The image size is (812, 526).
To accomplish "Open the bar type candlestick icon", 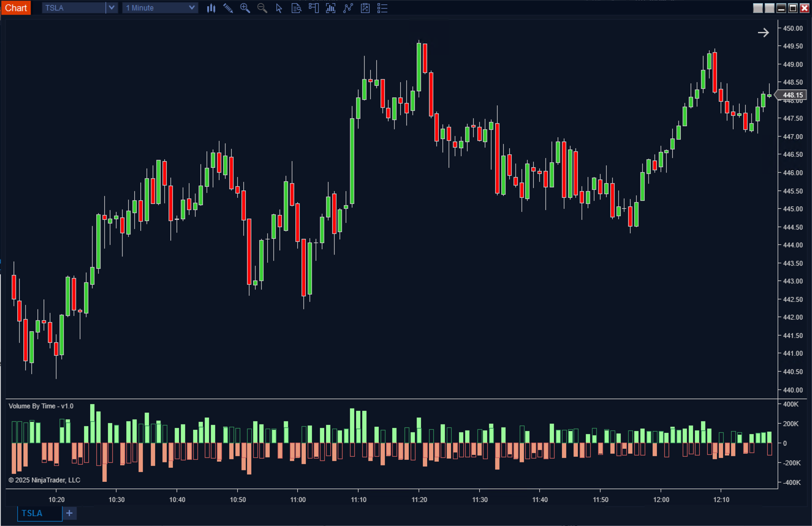I will tap(211, 8).
